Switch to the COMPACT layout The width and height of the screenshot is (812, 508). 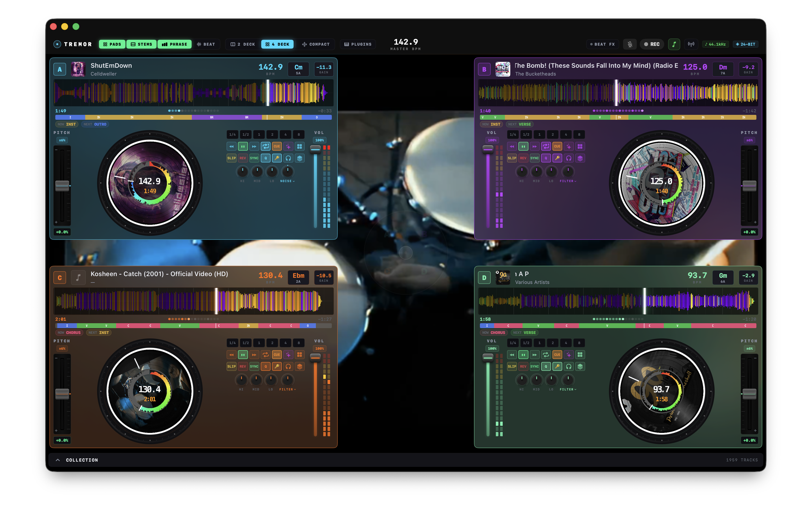point(316,44)
